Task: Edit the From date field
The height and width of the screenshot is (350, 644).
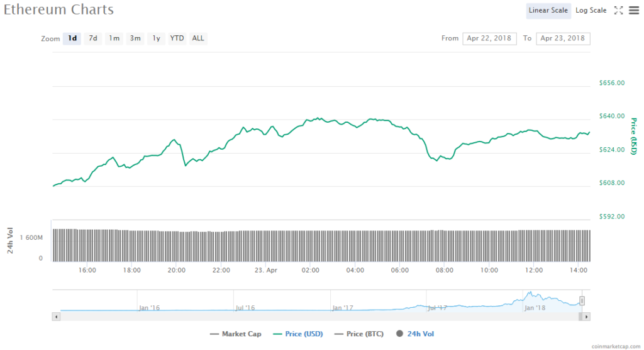Action: [489, 38]
